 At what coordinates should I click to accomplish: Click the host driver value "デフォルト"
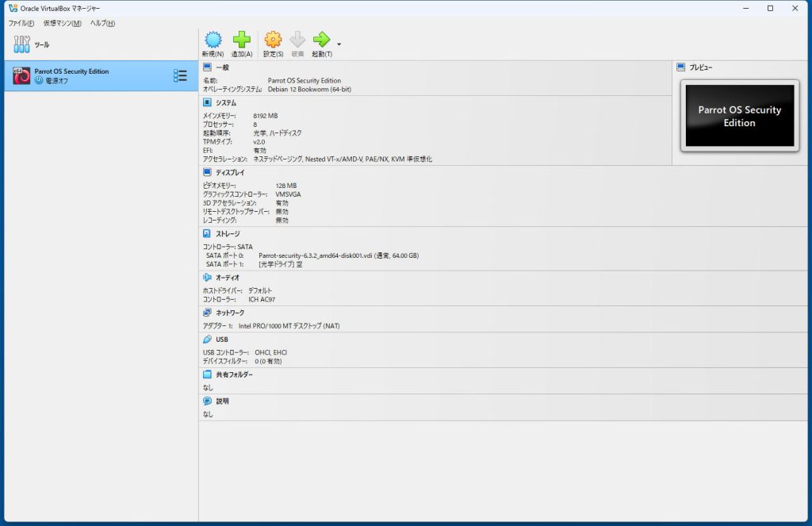click(260, 290)
